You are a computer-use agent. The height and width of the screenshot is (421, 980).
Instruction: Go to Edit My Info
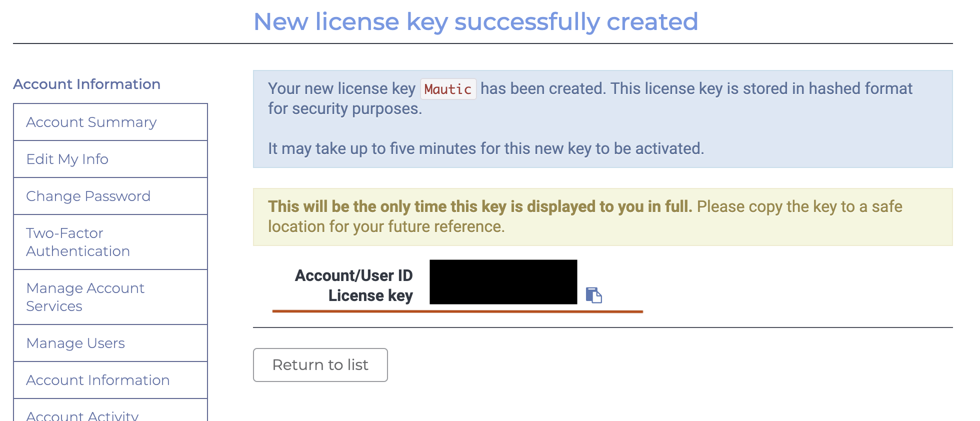click(67, 159)
